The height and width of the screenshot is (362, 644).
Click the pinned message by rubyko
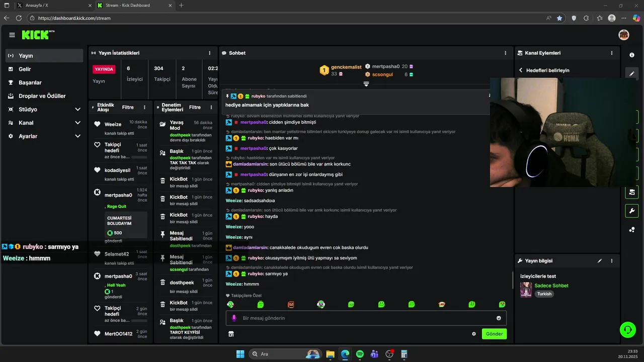coord(356,101)
